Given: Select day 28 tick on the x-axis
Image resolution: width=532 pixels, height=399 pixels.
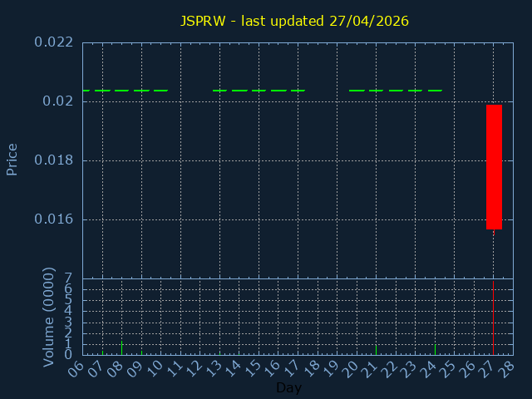Looking at the screenshot, I should point(505,368).
